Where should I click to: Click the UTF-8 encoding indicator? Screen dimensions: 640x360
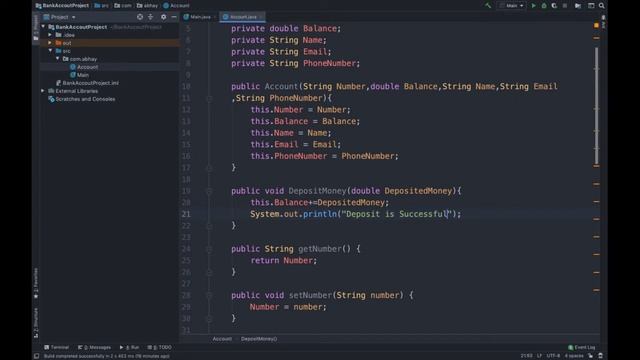(x=553, y=356)
